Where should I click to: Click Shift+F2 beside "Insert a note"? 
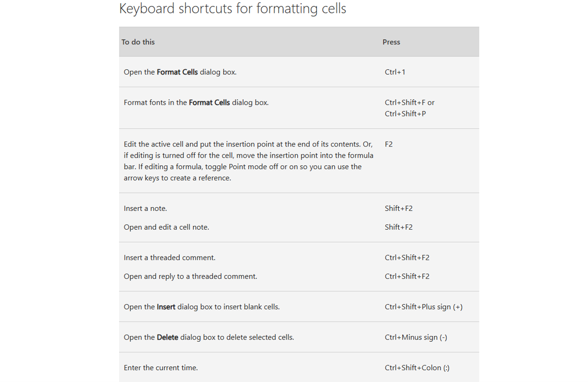[x=399, y=208]
